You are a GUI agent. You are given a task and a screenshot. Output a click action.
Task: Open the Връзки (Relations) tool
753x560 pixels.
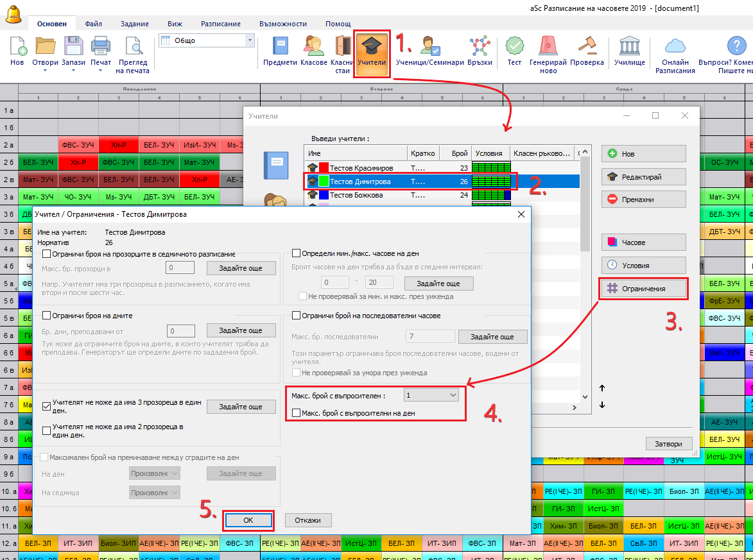click(479, 51)
